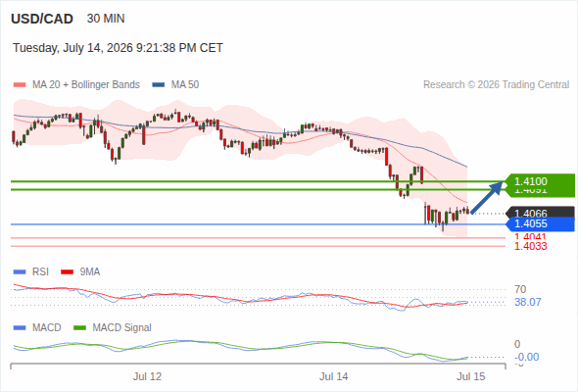578x392 pixels.
Task: Click the MA 50 legend label
Action: [x=185, y=85]
